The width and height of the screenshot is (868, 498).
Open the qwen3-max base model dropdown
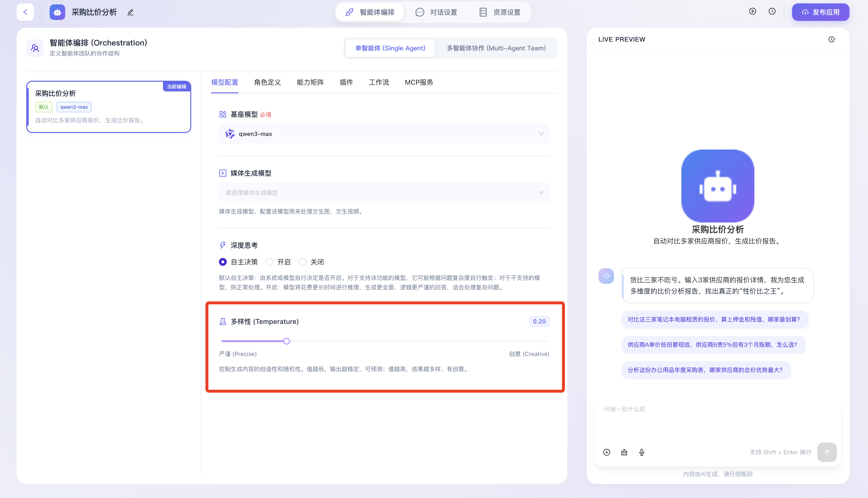click(384, 134)
